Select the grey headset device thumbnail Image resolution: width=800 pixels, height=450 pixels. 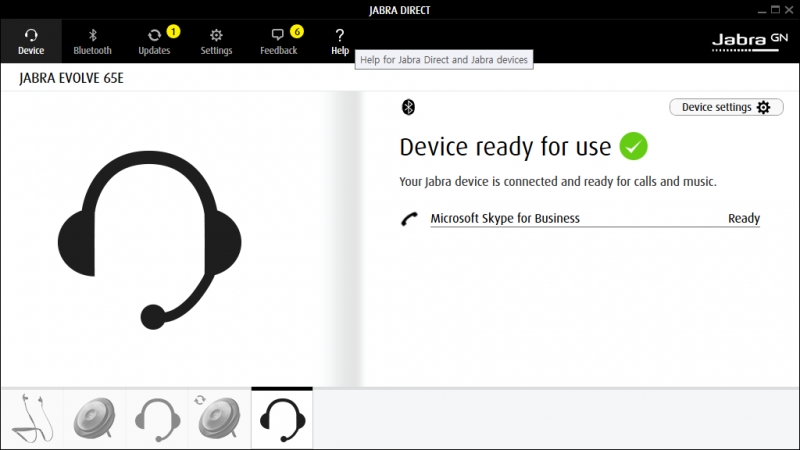[157, 418]
